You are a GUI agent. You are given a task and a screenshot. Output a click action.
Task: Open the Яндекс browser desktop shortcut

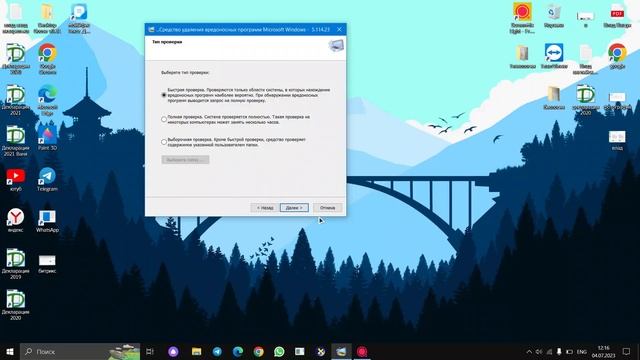click(x=16, y=220)
